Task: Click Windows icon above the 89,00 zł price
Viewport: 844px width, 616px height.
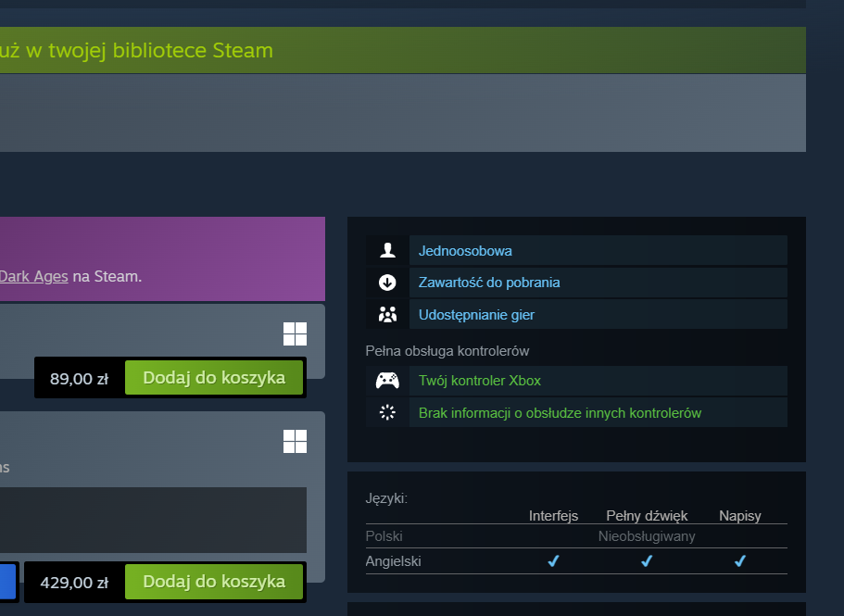Action: (295, 334)
